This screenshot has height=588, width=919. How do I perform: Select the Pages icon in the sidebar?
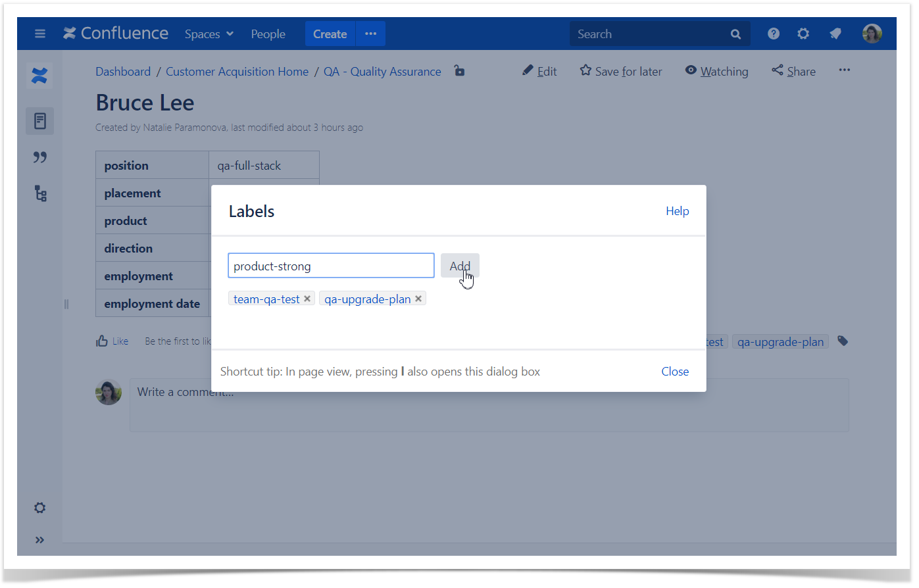[39, 120]
